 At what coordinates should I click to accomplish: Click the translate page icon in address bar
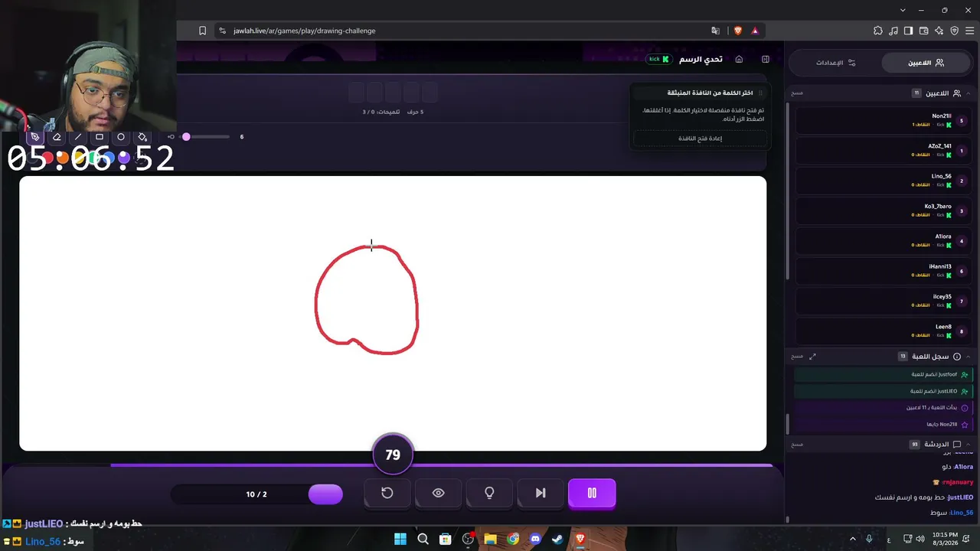tap(715, 31)
